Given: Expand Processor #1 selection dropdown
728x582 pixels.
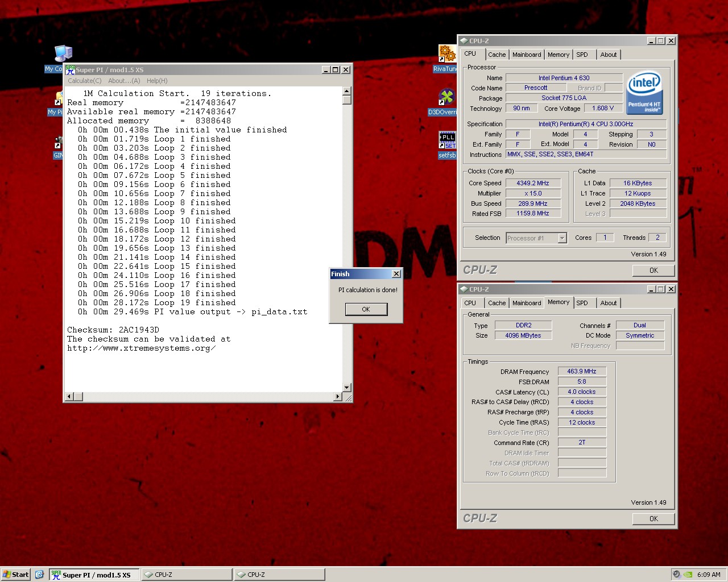Looking at the screenshot, I should (x=562, y=238).
